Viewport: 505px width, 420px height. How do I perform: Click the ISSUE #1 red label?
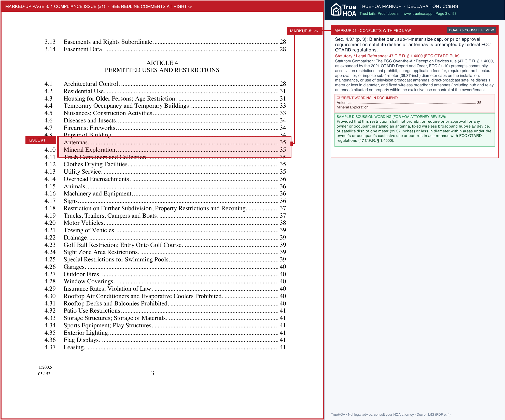pos(40,140)
